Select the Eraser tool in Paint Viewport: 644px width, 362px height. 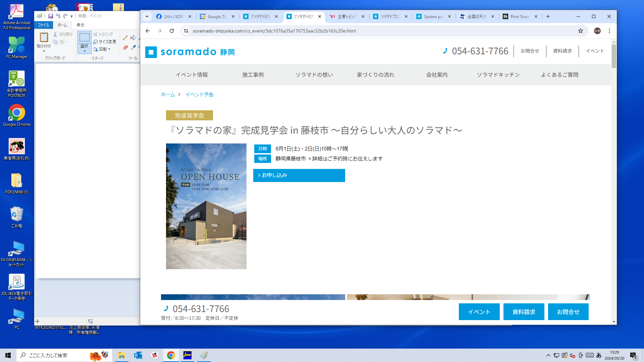click(125, 48)
